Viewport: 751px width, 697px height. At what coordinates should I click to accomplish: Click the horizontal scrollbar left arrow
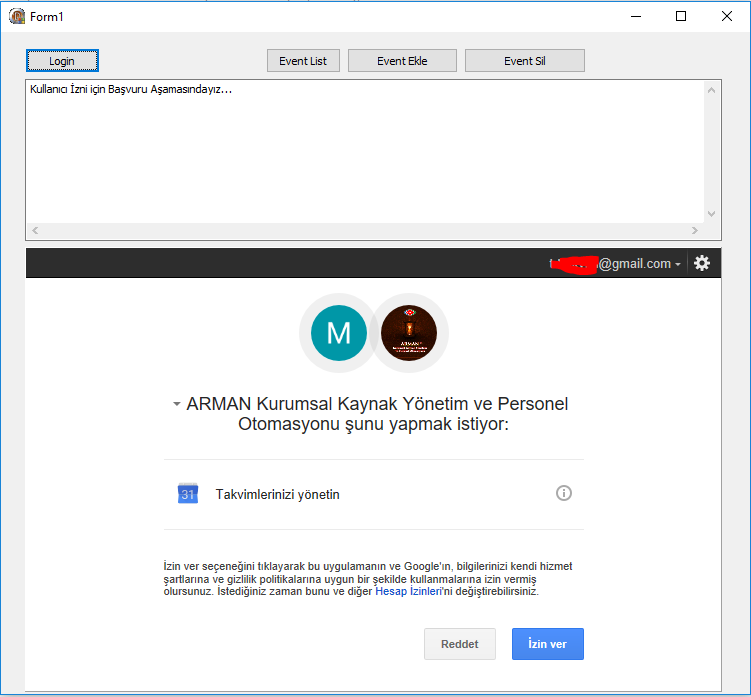click(35, 230)
